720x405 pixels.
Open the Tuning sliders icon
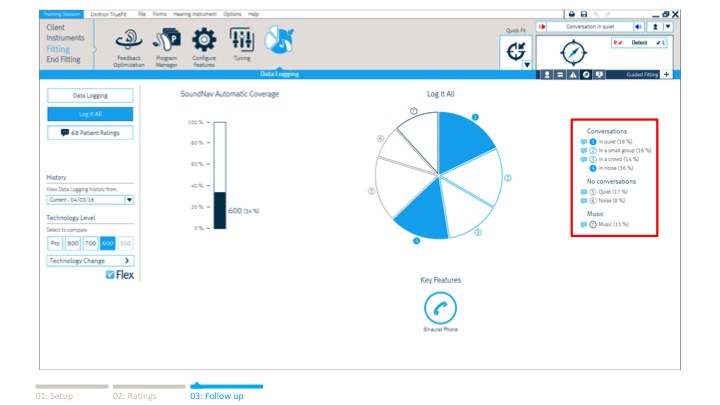[x=241, y=40]
